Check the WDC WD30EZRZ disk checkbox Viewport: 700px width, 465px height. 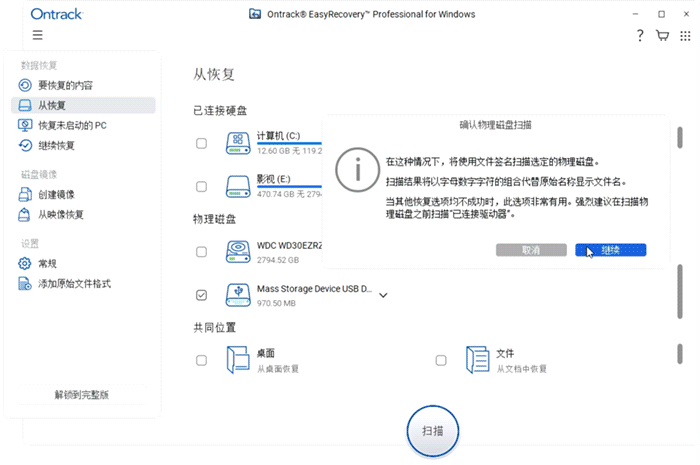click(x=201, y=252)
